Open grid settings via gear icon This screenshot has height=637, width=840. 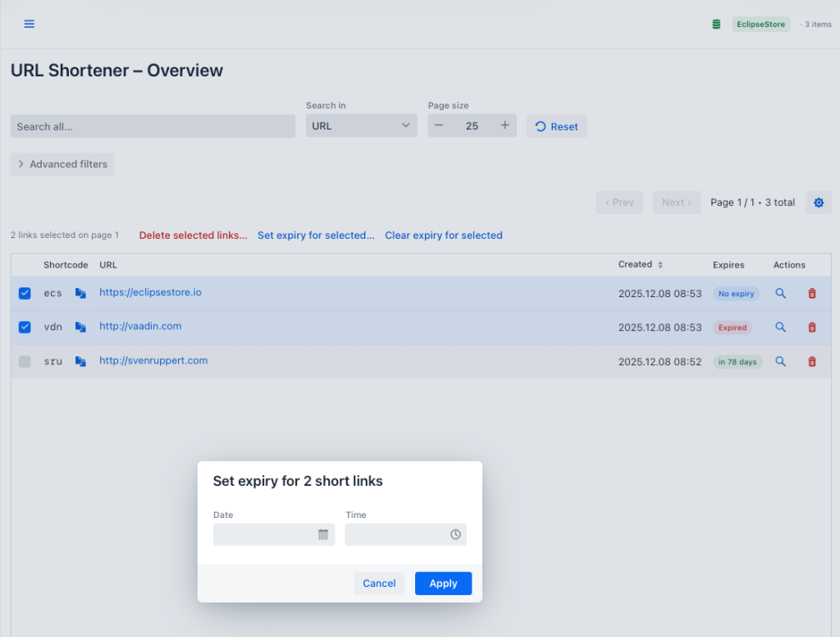818,202
